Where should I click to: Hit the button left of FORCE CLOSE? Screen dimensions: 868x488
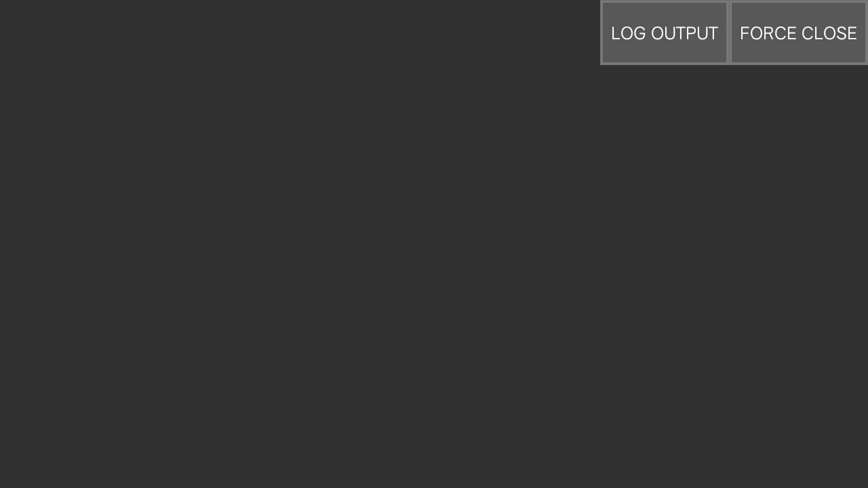click(x=665, y=33)
